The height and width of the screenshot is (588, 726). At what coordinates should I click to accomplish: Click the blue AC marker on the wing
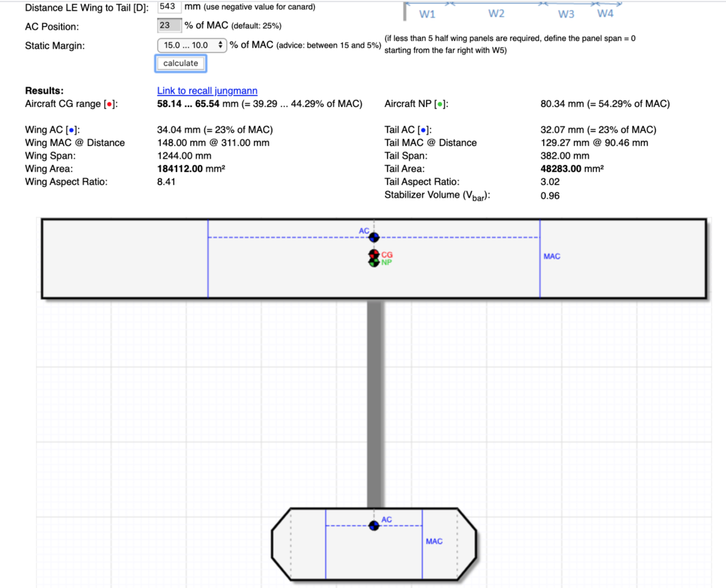click(374, 237)
